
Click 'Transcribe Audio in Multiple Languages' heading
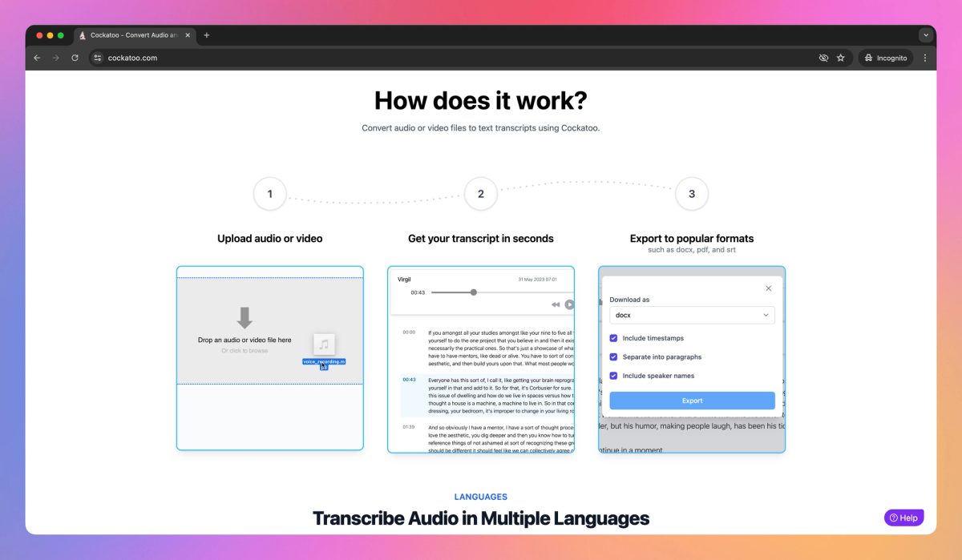(x=481, y=518)
